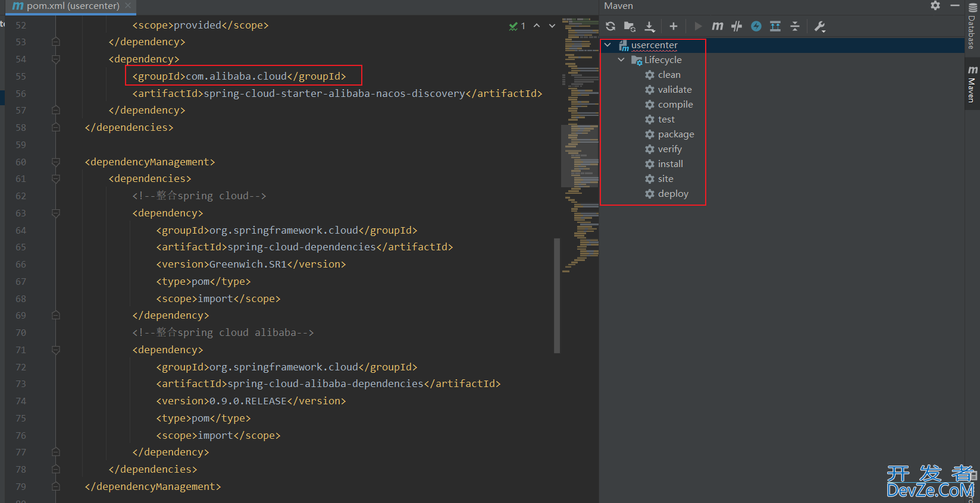The height and width of the screenshot is (503, 980).
Task: Fold dependency block at line 54
Action: [x=56, y=59]
